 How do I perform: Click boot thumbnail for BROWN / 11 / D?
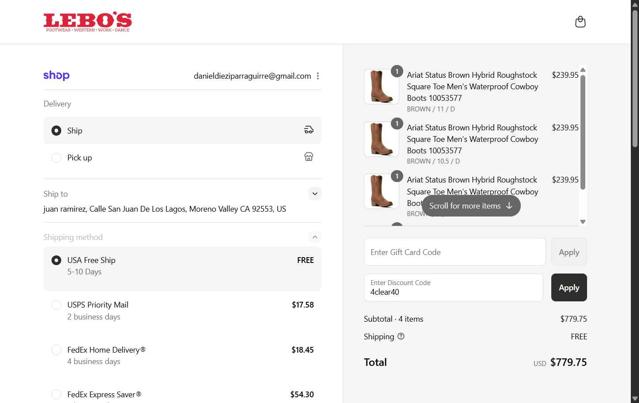click(x=381, y=86)
